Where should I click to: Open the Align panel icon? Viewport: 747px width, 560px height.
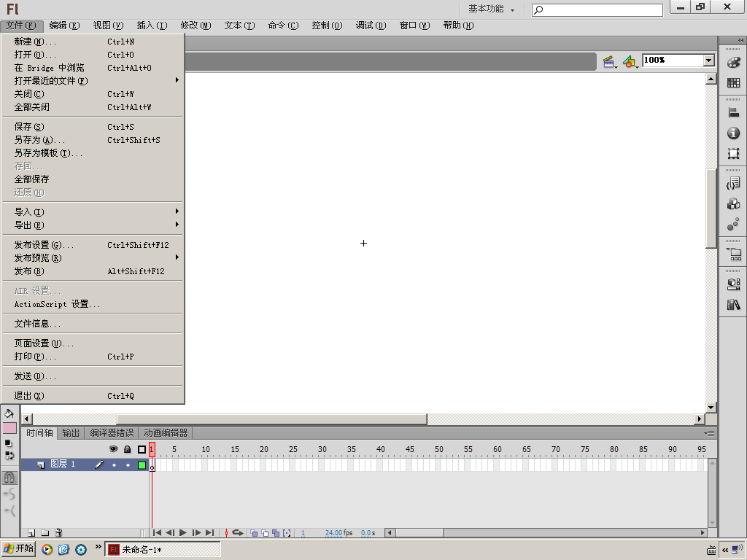click(734, 113)
